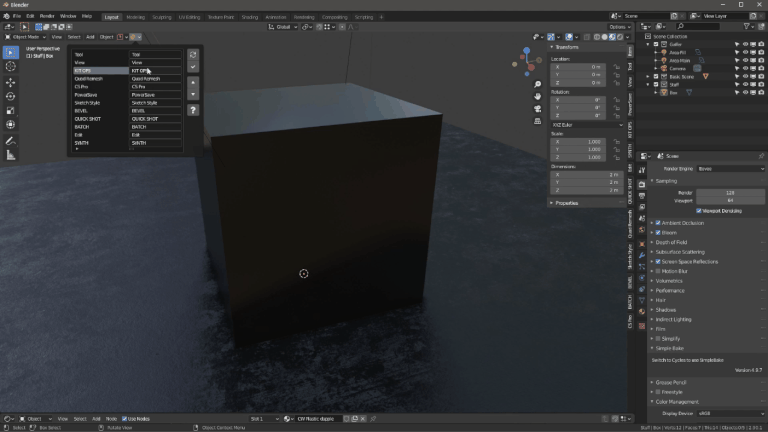Select the Measure tool in the left toolbar
The width and height of the screenshot is (768, 432).
[11, 155]
